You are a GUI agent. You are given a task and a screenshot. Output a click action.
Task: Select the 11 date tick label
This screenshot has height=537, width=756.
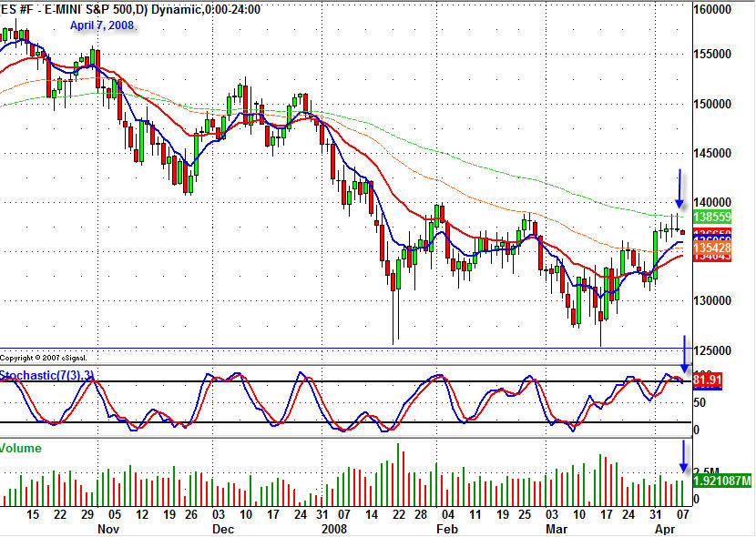[475, 514]
